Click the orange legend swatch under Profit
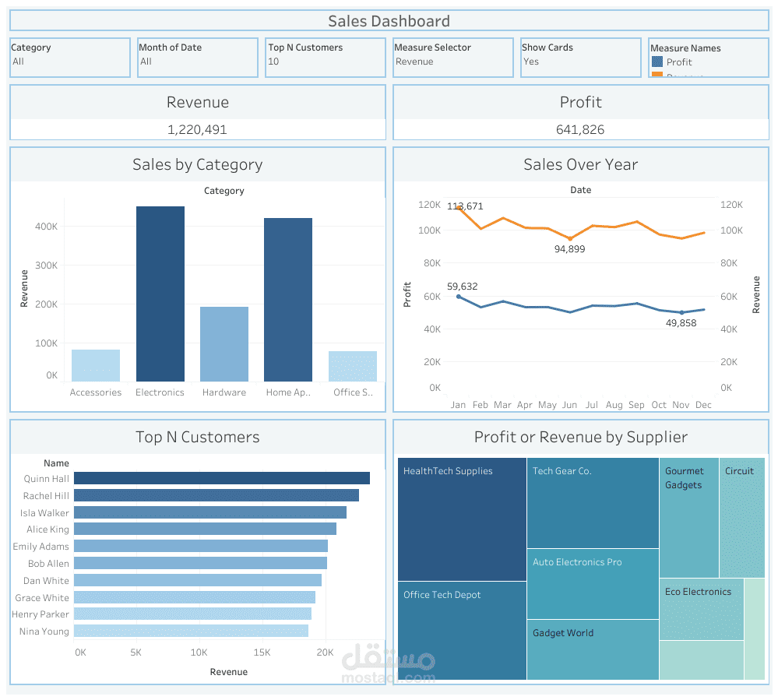Viewport: 778px width, 700px height. coord(657,75)
